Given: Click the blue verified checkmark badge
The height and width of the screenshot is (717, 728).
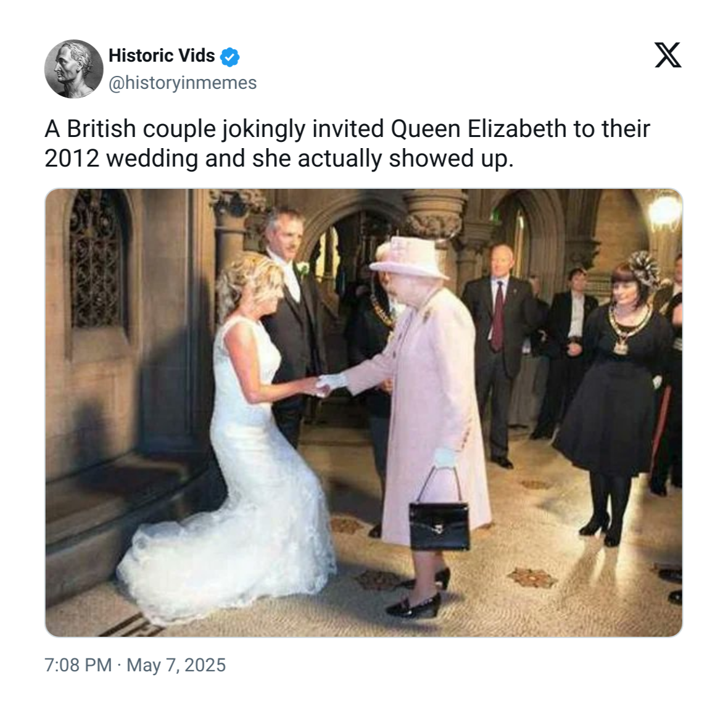Looking at the screenshot, I should [230, 57].
